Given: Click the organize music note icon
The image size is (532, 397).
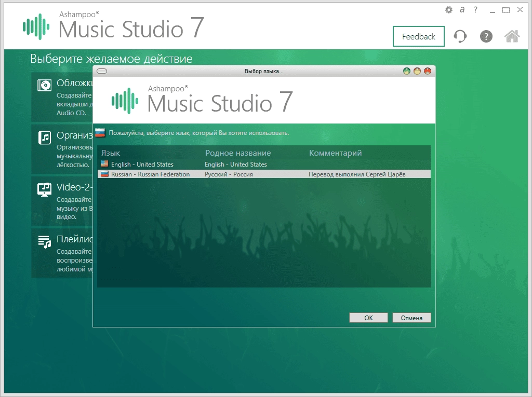Looking at the screenshot, I should (x=45, y=138).
